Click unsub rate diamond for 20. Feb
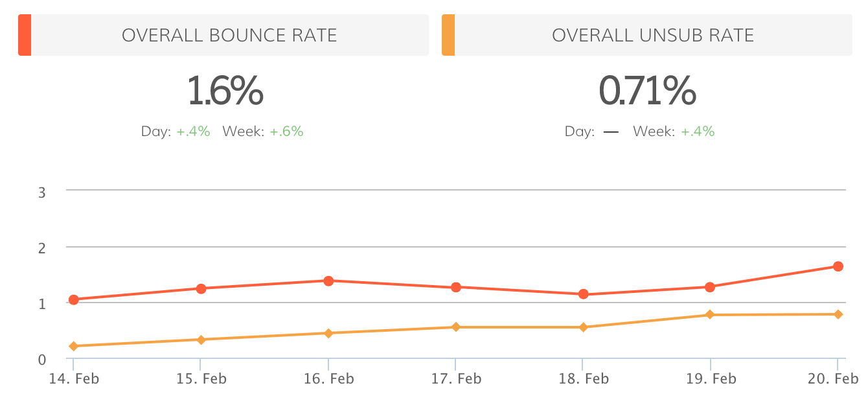 (838, 314)
